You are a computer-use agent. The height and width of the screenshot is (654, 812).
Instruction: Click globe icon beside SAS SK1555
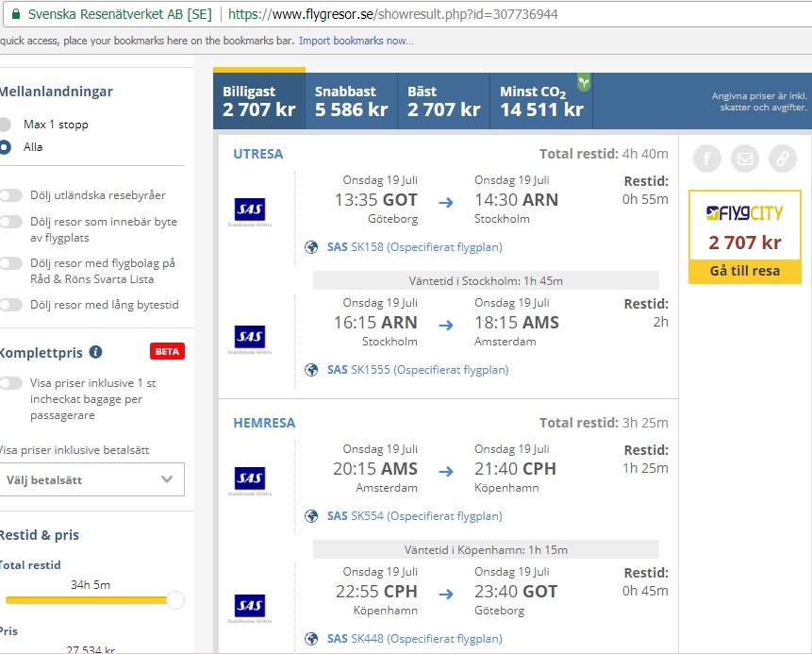(312, 370)
